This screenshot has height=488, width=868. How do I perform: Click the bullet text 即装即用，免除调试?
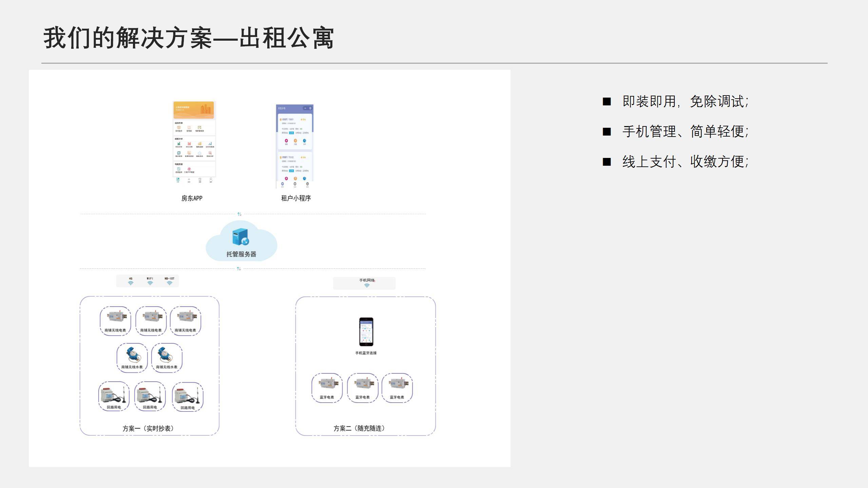[685, 101]
